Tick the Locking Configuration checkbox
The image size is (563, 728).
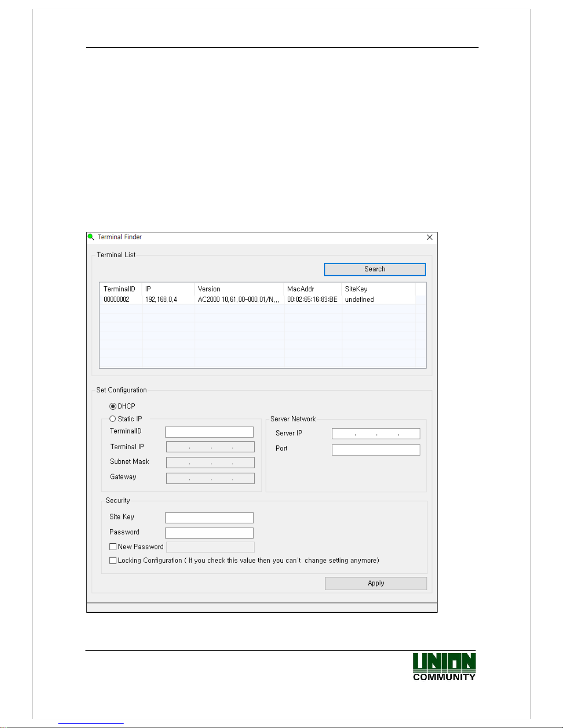click(113, 561)
